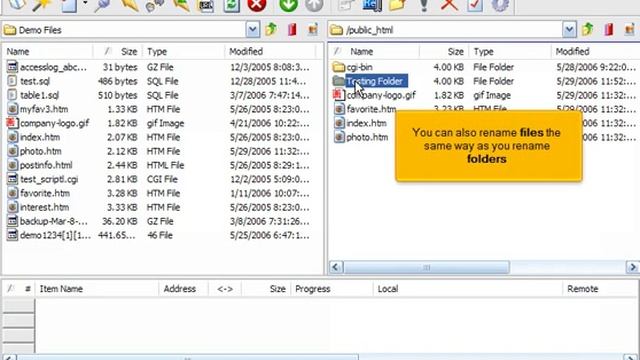Viewport: 640px width, 360px height.
Task: Go up one folder in local pane
Action: point(271,29)
